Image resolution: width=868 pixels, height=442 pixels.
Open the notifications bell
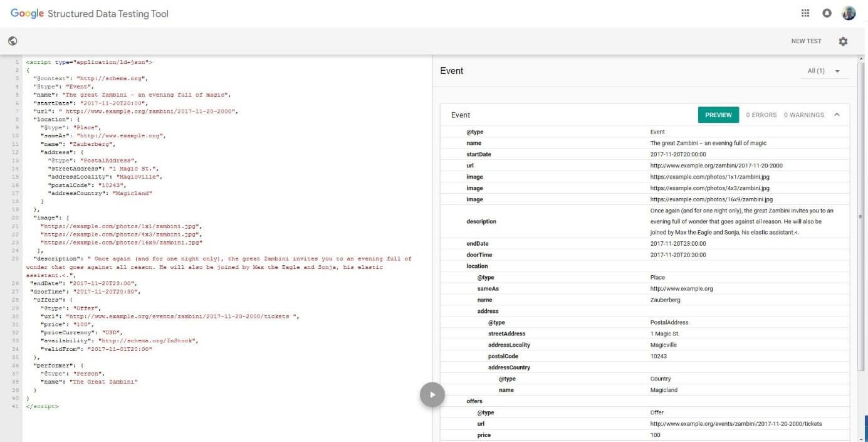(x=827, y=13)
